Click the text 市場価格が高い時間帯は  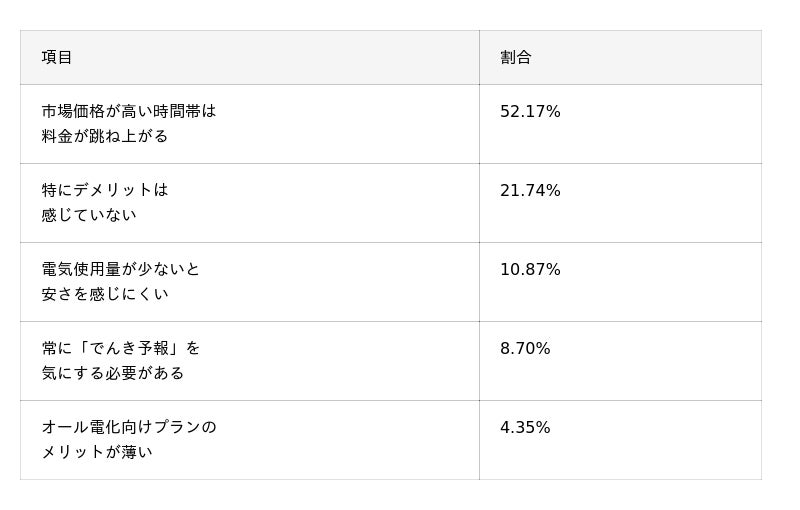[129, 111]
